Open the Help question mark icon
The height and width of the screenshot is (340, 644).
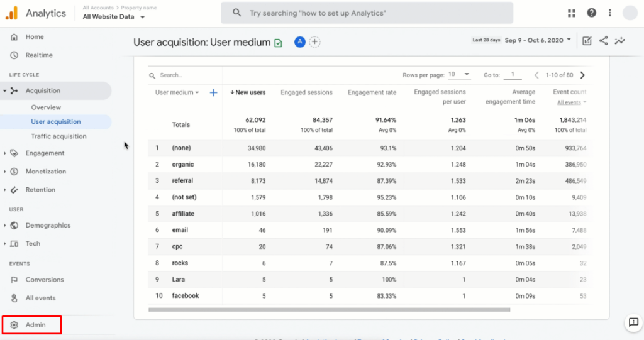tap(591, 13)
